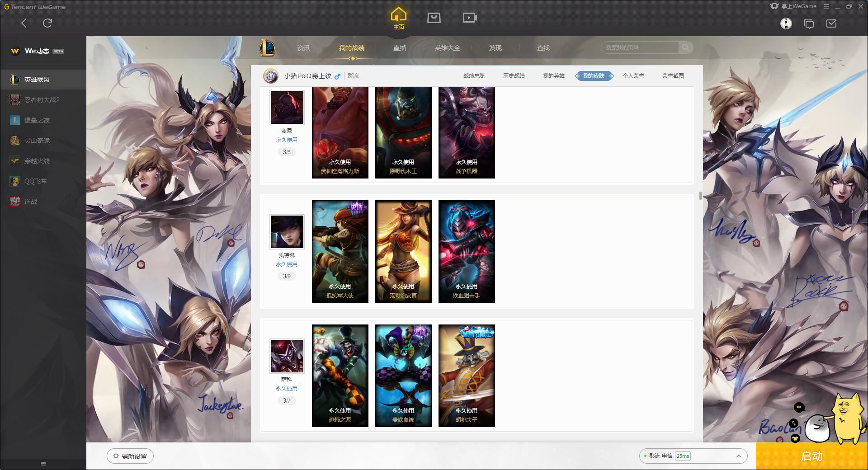
Task: Switch to 荣誉截图 sub-tab
Action: coord(673,76)
